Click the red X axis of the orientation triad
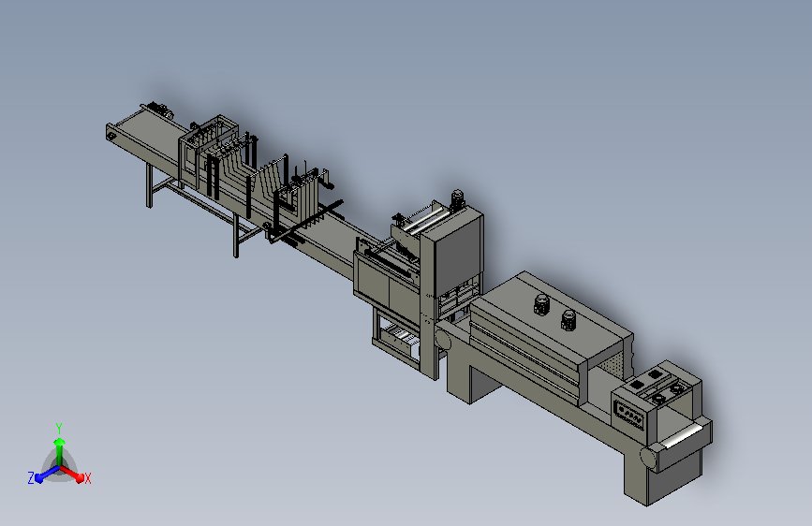This screenshot has width=812, height=526. [x=72, y=474]
